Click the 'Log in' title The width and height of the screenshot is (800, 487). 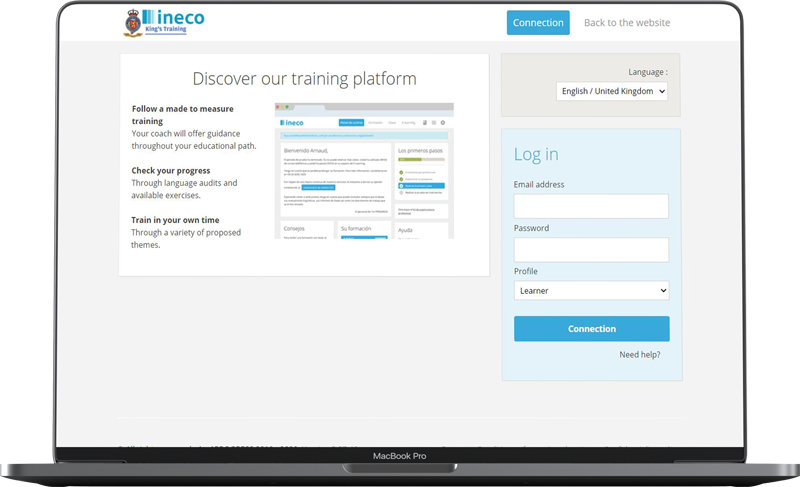coord(536,154)
